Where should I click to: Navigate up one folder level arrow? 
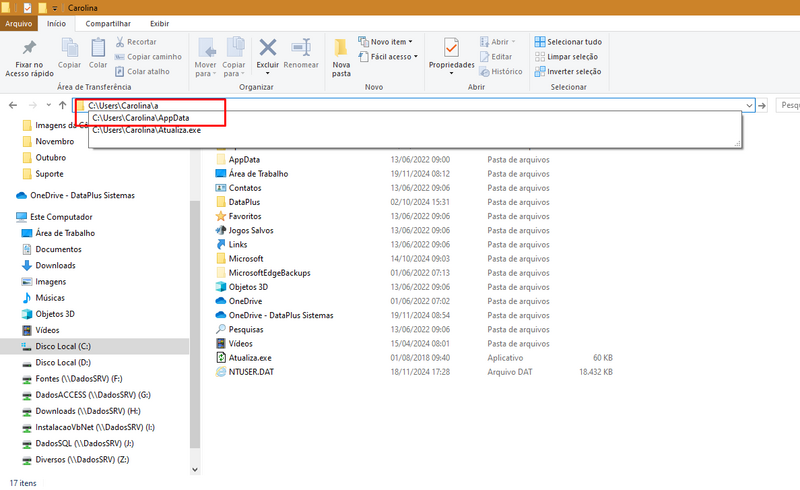pos(62,105)
